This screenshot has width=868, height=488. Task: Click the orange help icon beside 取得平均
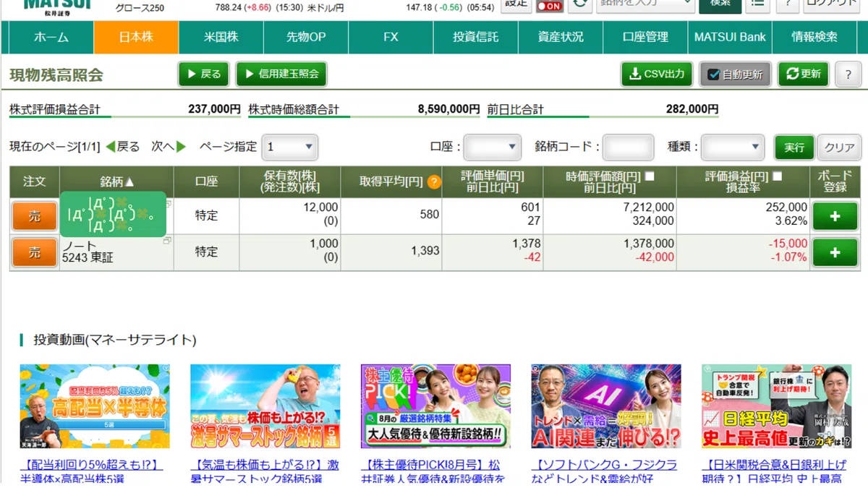pos(434,182)
